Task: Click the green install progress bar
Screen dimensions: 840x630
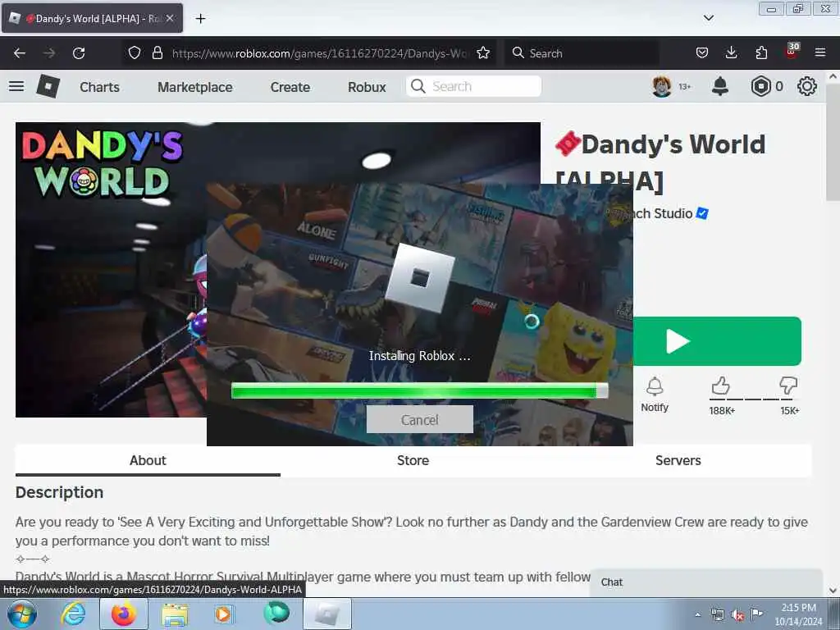Action: tap(419, 390)
